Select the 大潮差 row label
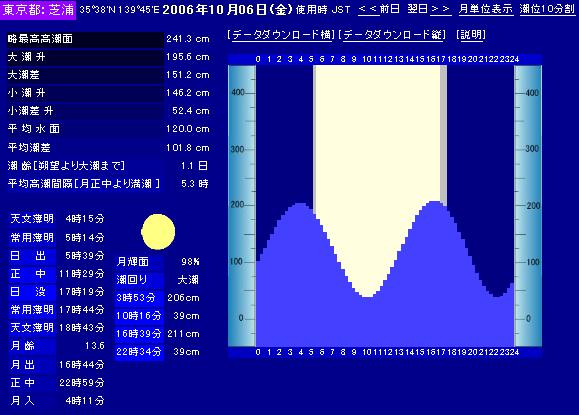The height and width of the screenshot is (415, 579). [x=24, y=75]
